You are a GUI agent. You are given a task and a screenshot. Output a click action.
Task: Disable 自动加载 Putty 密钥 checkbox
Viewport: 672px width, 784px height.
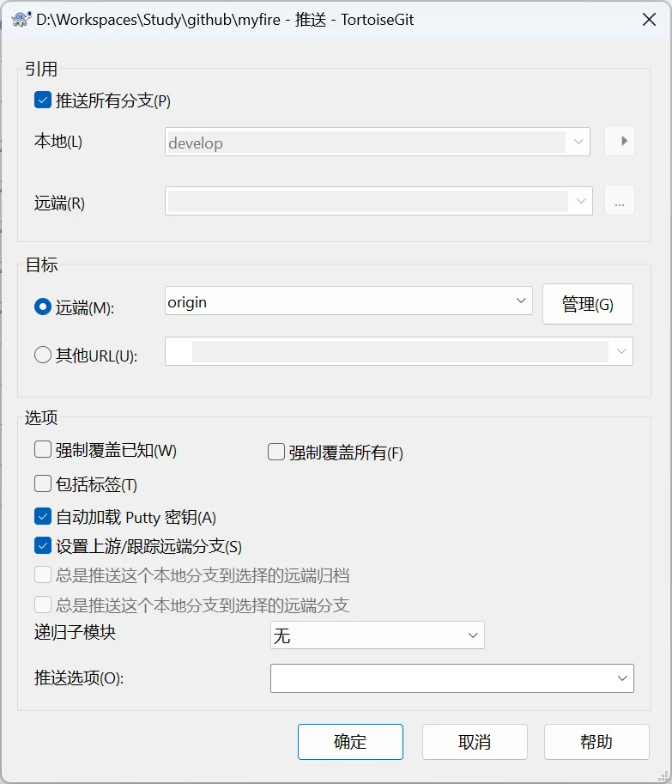[43, 517]
